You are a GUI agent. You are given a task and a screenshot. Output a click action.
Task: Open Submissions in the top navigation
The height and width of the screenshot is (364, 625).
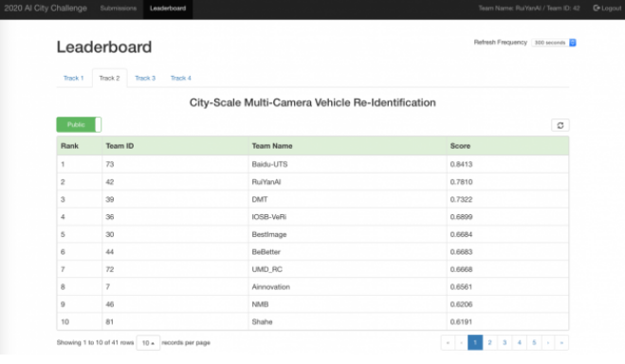tap(118, 9)
